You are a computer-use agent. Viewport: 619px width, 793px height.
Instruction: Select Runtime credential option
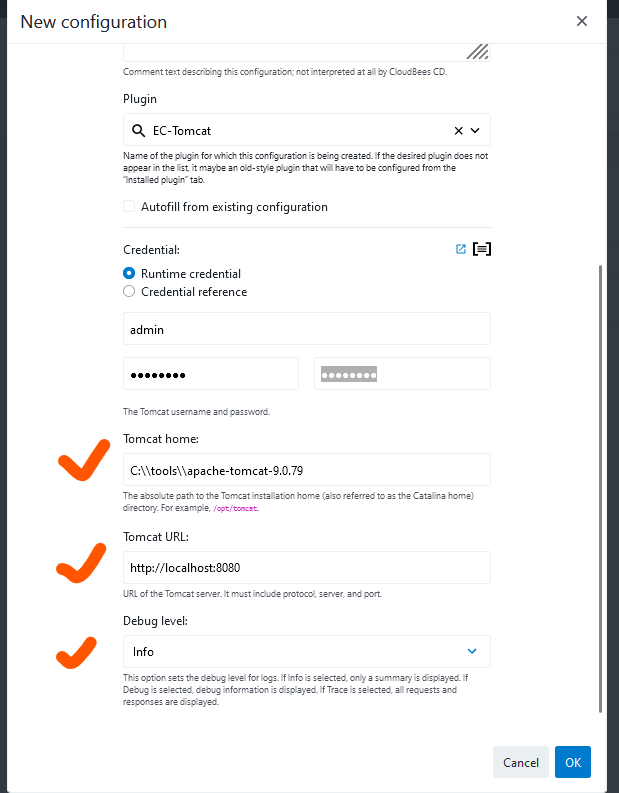129,273
